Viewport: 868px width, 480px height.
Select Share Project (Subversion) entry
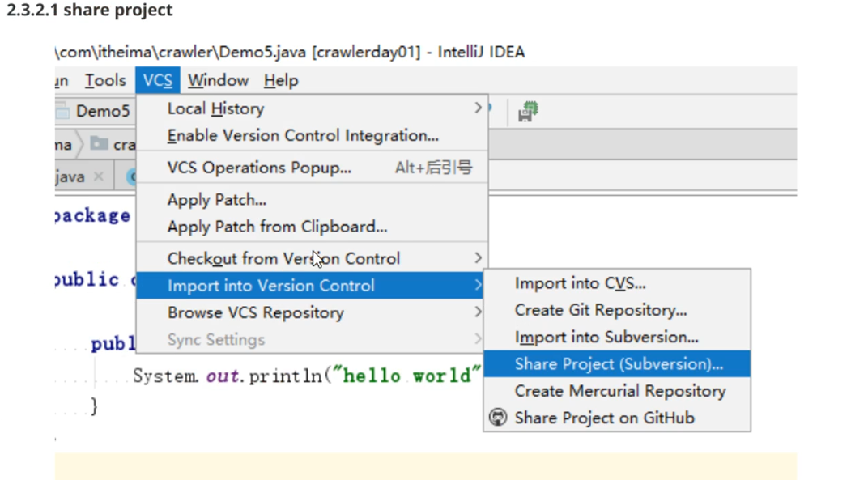pos(619,364)
